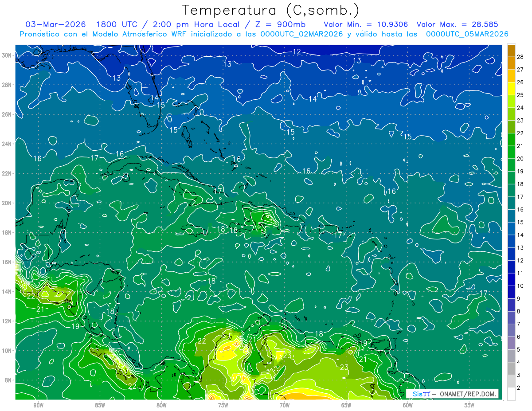Image resolution: width=532 pixels, height=411 pixels.
Task: Click the '12' contour label on the map
Action: tap(297, 52)
